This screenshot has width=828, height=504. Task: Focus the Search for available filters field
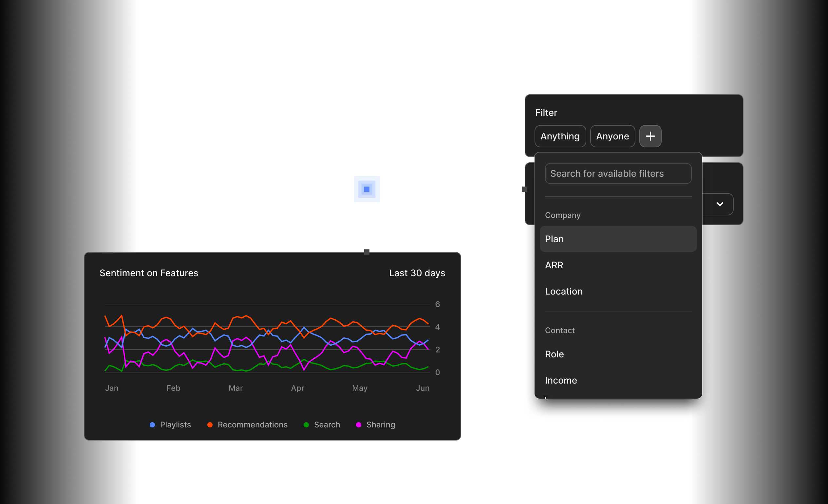[618, 173]
